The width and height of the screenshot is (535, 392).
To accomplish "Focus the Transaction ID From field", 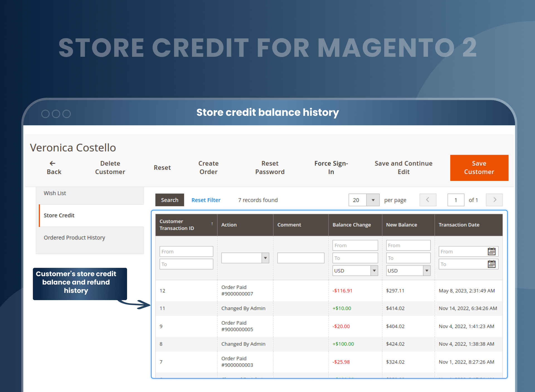I will point(186,251).
